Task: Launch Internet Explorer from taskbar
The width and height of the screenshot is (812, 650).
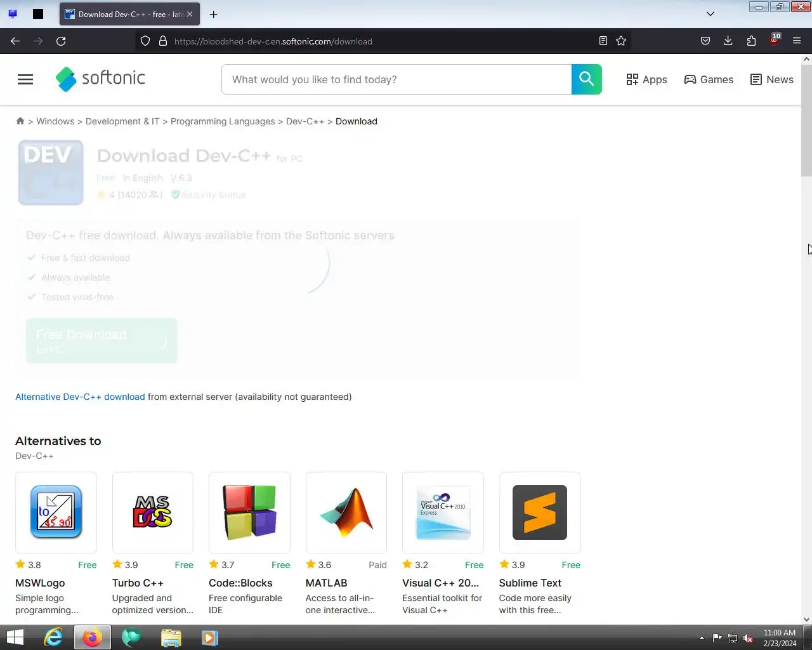Action: tap(53, 637)
